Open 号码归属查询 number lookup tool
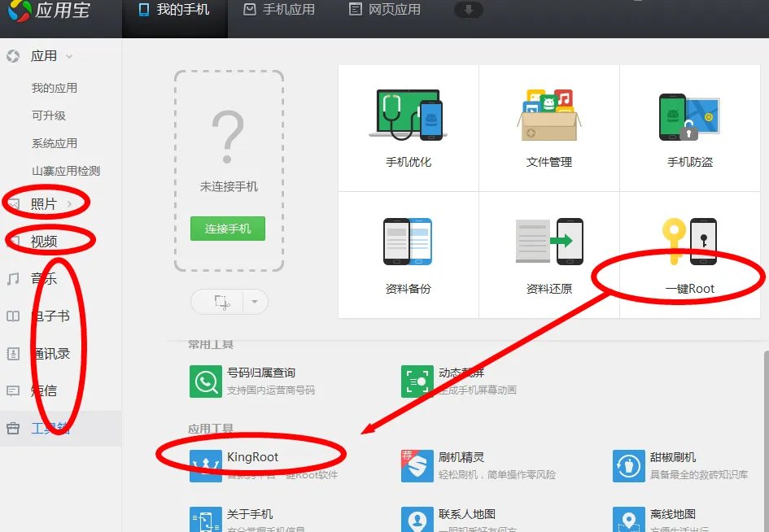The height and width of the screenshot is (532, 769). [260, 375]
